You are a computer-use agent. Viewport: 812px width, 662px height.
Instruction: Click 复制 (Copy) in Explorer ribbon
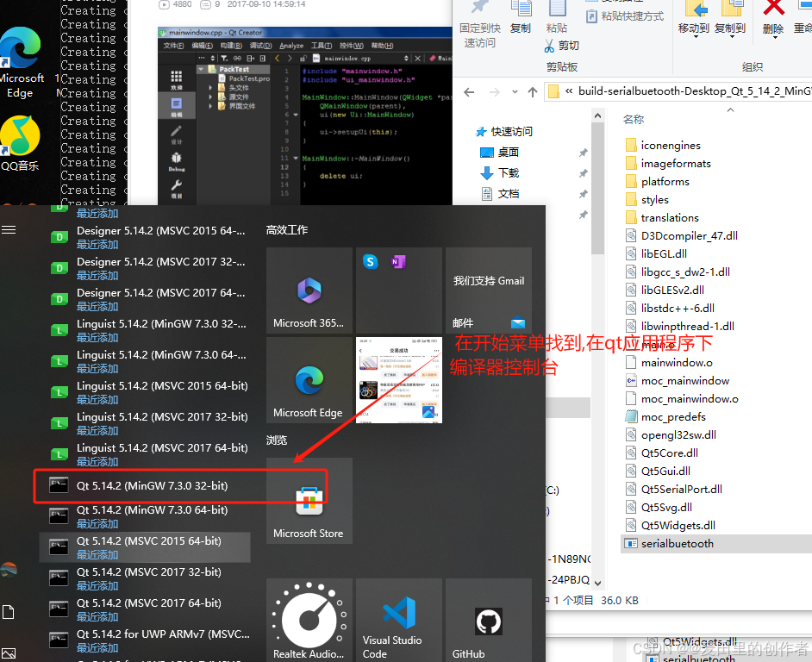point(521,18)
